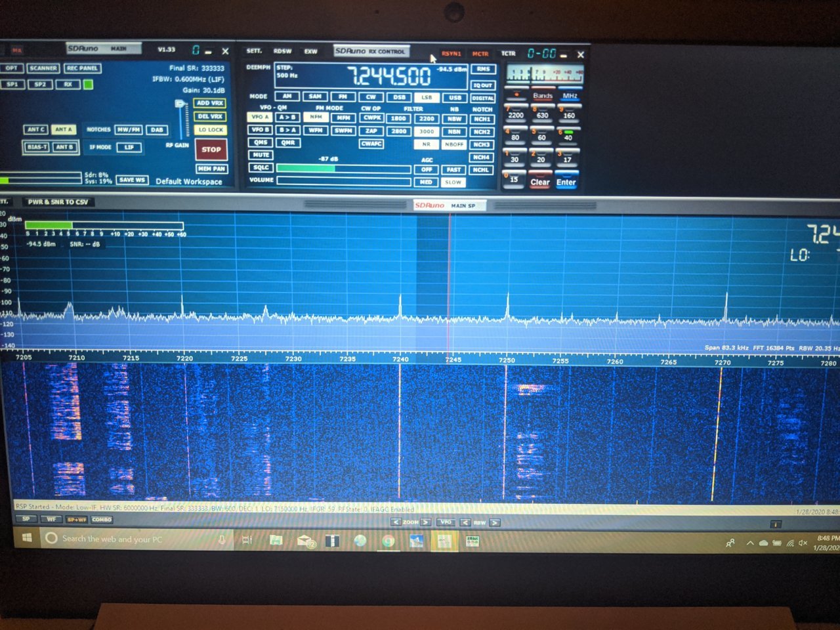Select DSB mode
Viewport: 840px width, 630px height.
[x=399, y=97]
